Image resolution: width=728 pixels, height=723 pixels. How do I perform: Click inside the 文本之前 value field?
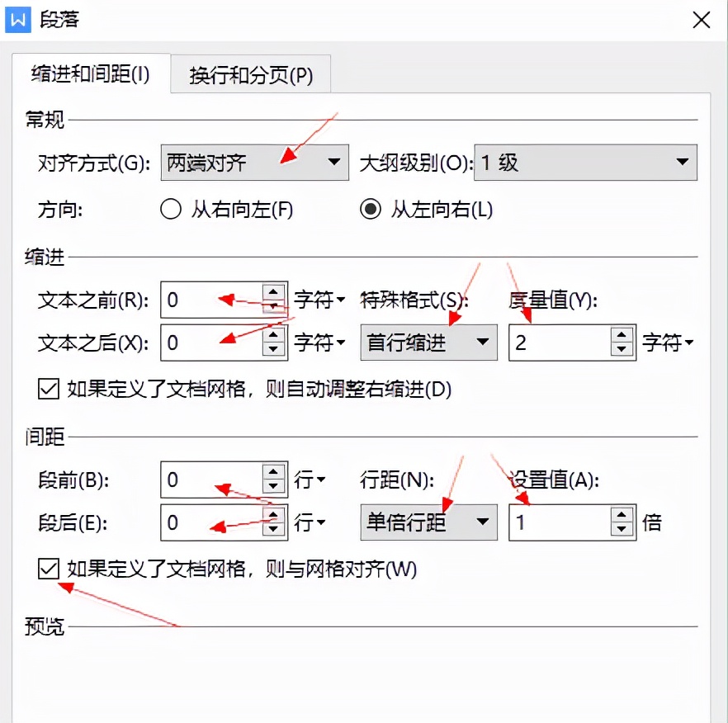click(x=206, y=300)
